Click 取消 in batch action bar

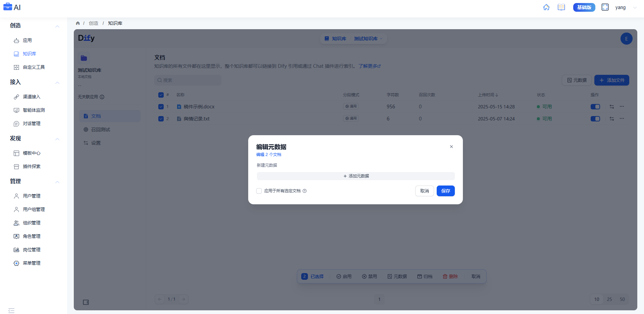click(x=476, y=276)
